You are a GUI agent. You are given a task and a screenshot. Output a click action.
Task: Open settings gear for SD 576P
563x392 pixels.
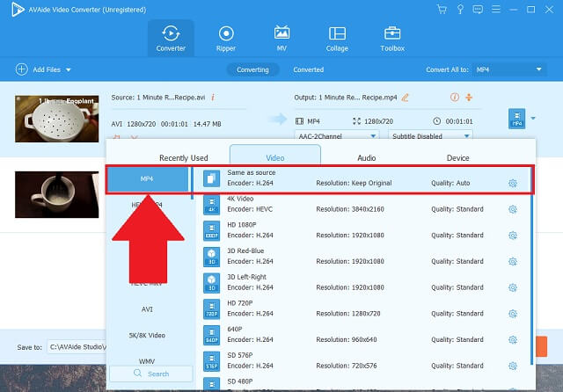point(513,366)
